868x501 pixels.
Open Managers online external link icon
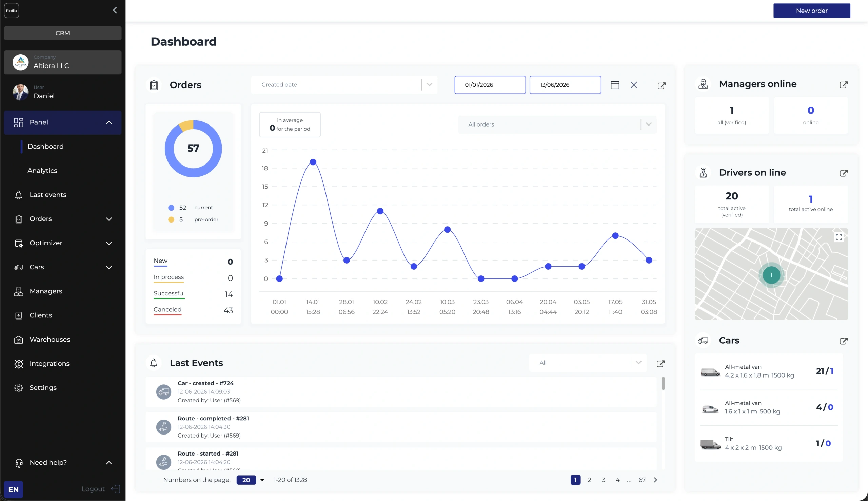click(843, 85)
